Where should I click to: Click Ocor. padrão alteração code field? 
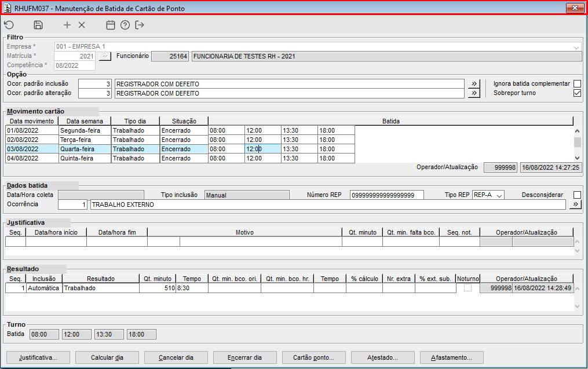(x=95, y=93)
